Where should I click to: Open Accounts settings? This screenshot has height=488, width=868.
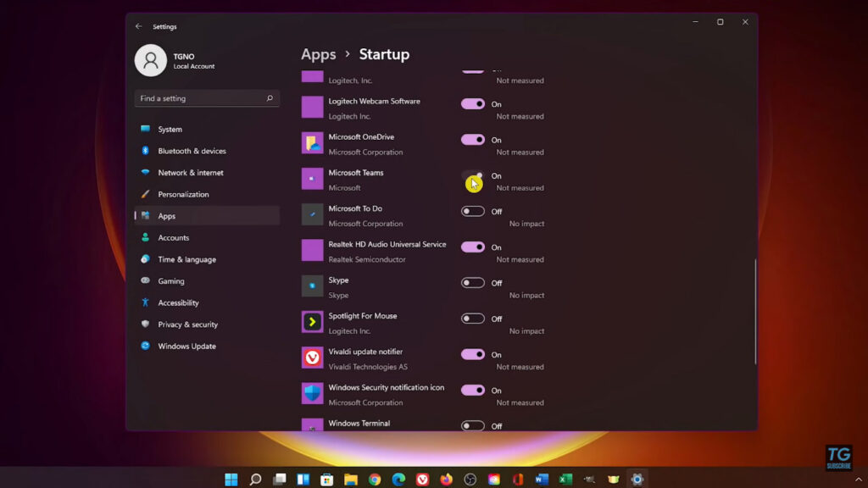point(207,237)
